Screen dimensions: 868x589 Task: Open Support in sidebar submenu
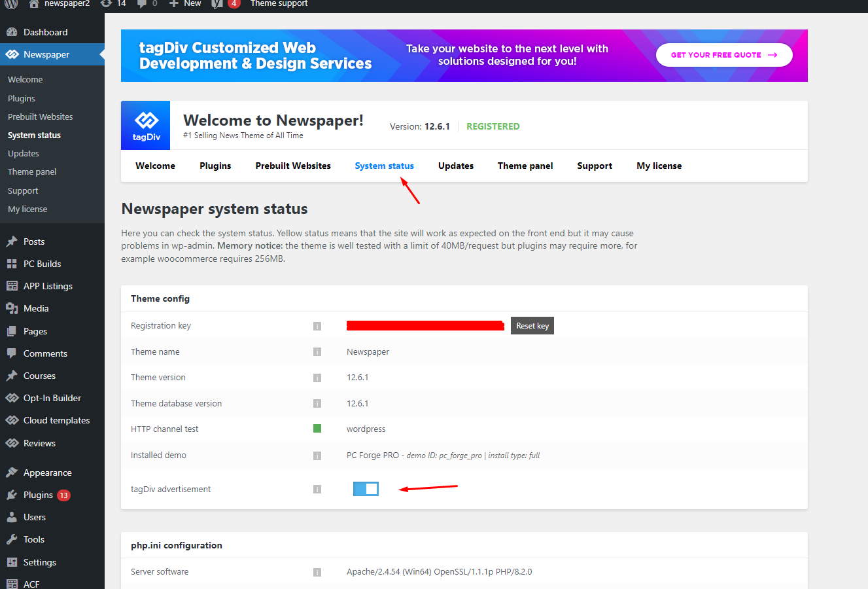point(23,190)
